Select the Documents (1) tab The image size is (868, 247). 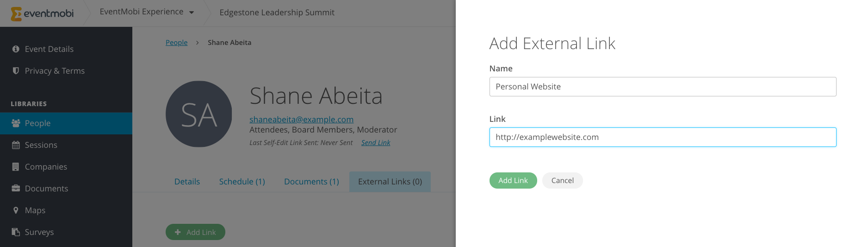click(x=311, y=182)
